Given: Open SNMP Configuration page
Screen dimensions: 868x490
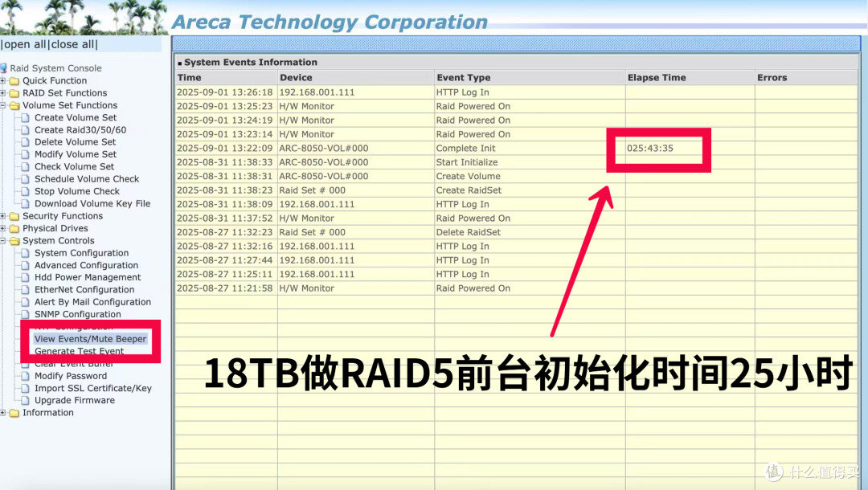Looking at the screenshot, I should pos(77,314).
